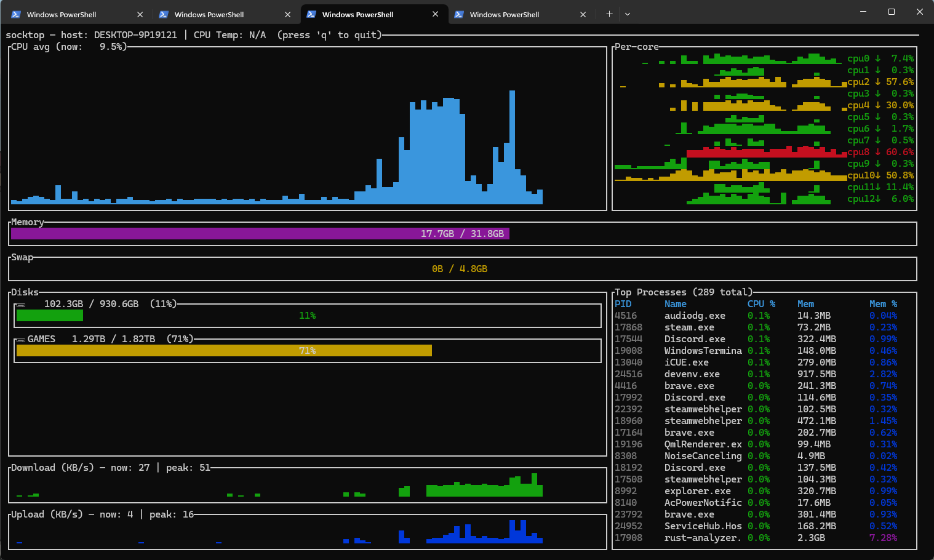Click the drive icon beside the GAMES disk

coord(20,340)
